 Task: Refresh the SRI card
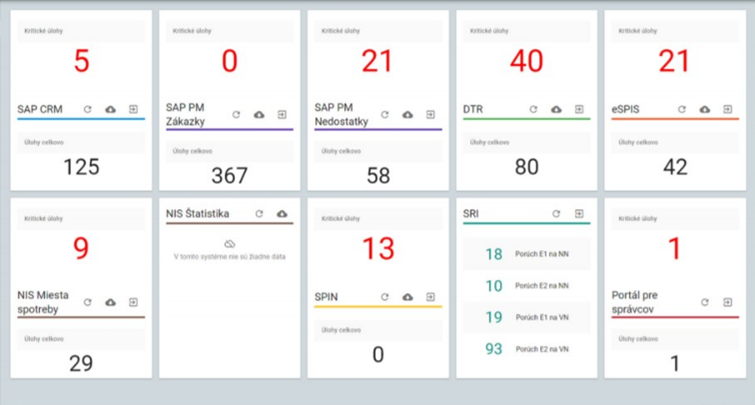[x=556, y=213]
